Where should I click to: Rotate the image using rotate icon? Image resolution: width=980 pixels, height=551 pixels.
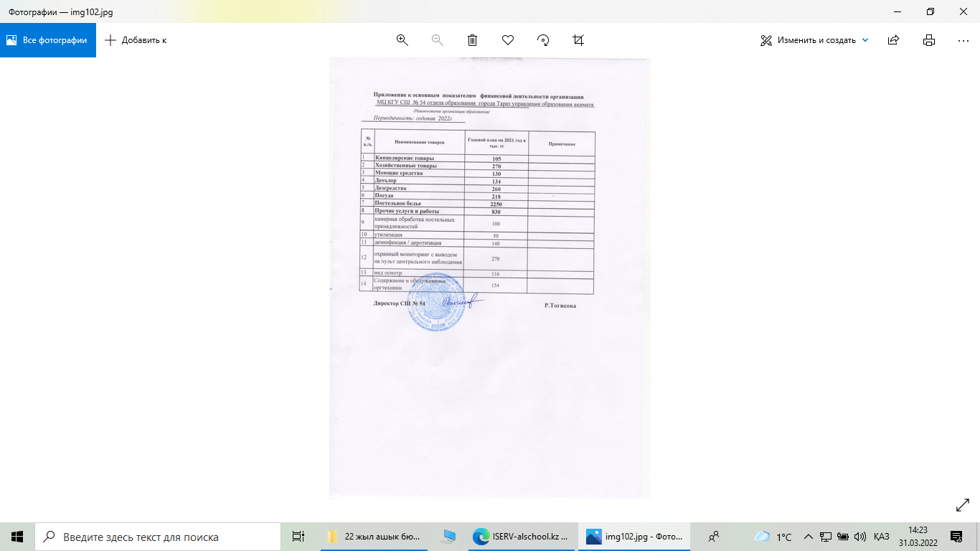pyautogui.click(x=543, y=40)
